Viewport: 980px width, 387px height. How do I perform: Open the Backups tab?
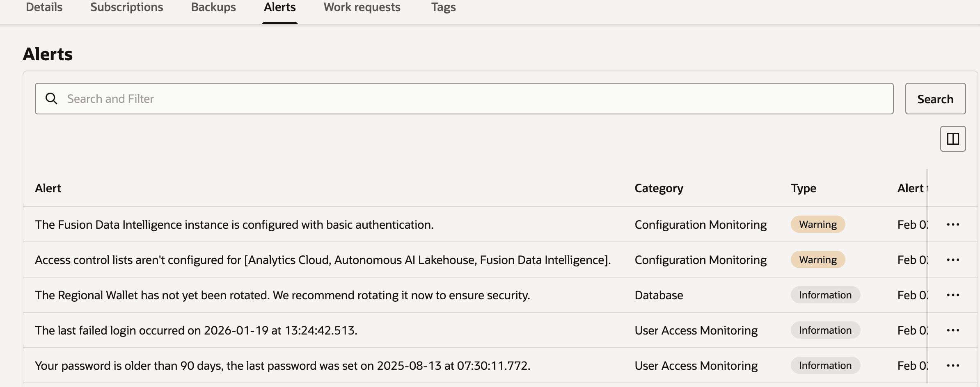point(213,7)
